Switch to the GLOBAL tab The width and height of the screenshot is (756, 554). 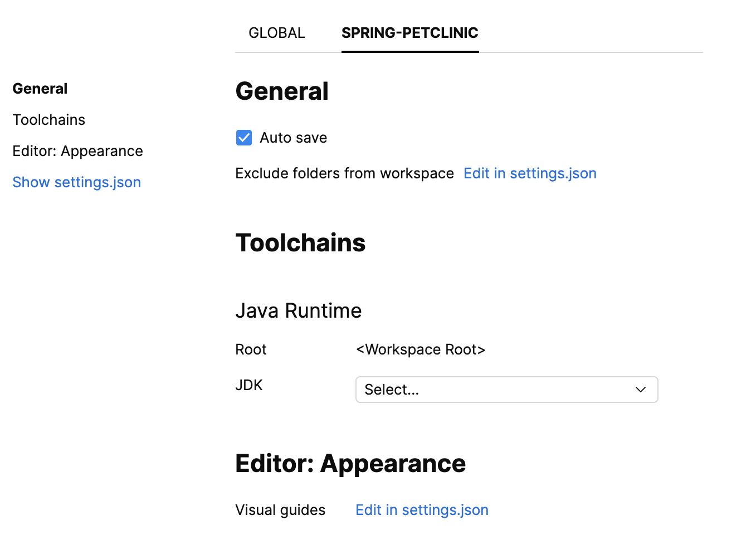276,33
